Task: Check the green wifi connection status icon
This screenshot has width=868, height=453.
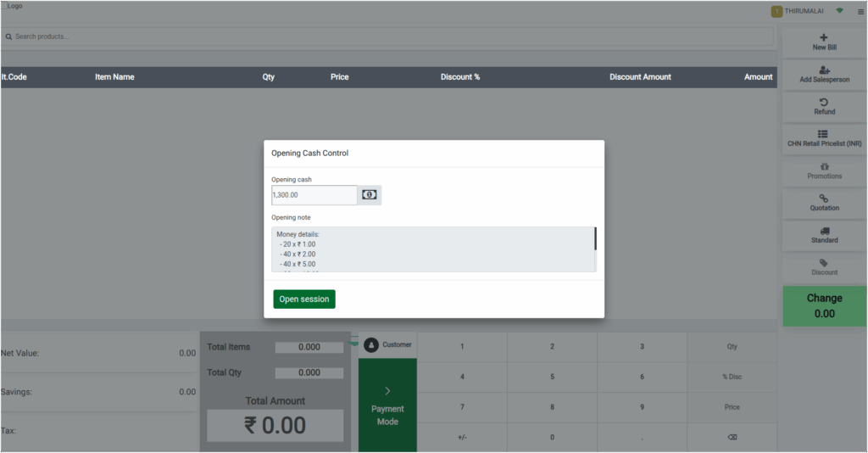Action: pos(840,10)
